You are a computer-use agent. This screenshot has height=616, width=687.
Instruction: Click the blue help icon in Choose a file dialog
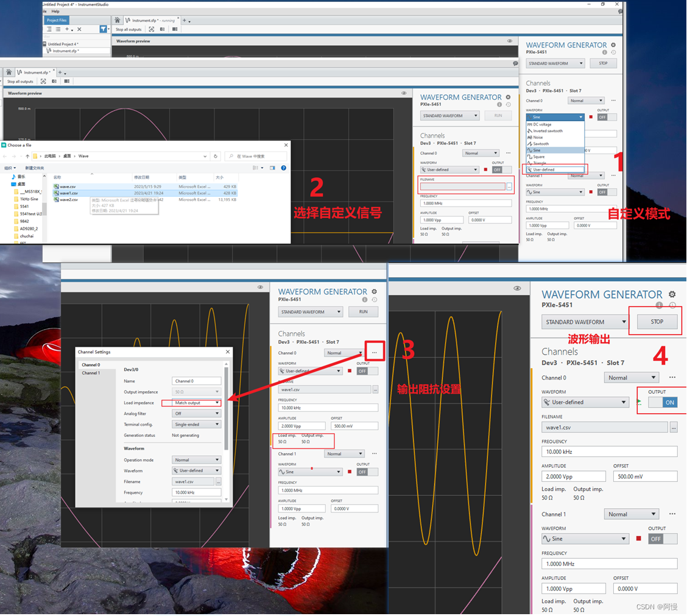click(283, 168)
